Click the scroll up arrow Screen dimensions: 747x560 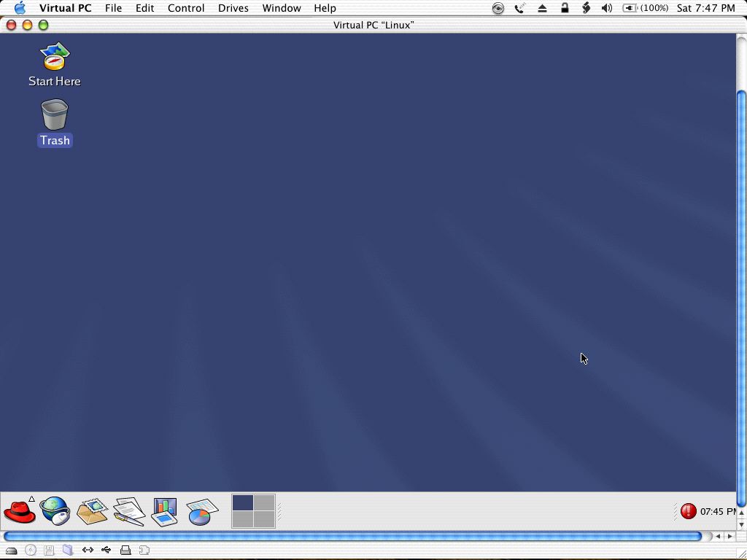point(741,513)
